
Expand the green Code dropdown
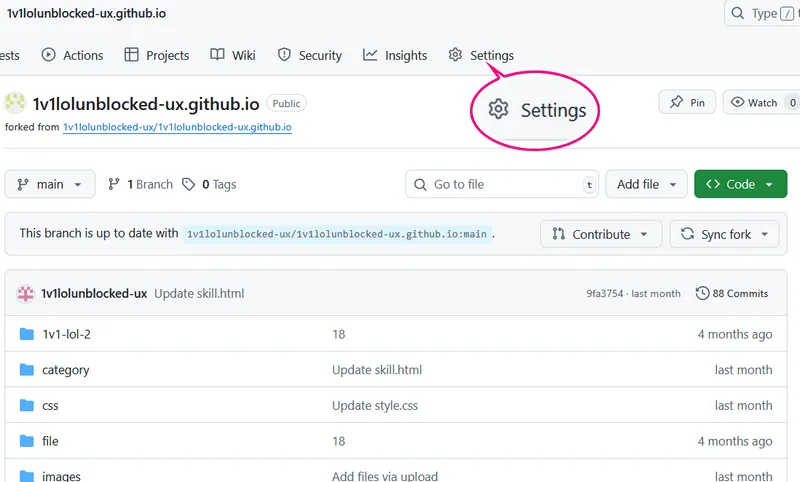click(x=740, y=184)
